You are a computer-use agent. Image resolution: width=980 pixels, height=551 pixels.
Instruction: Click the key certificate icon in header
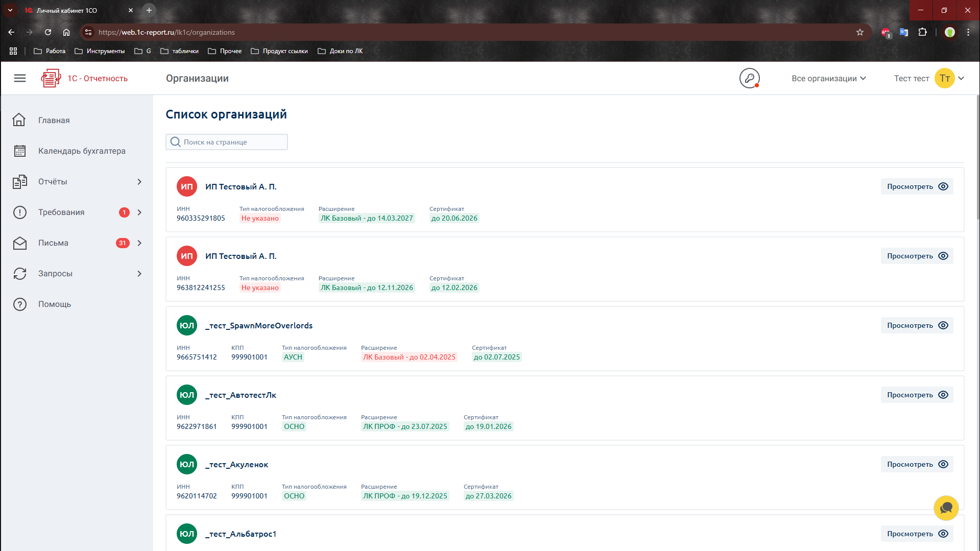[x=749, y=78]
